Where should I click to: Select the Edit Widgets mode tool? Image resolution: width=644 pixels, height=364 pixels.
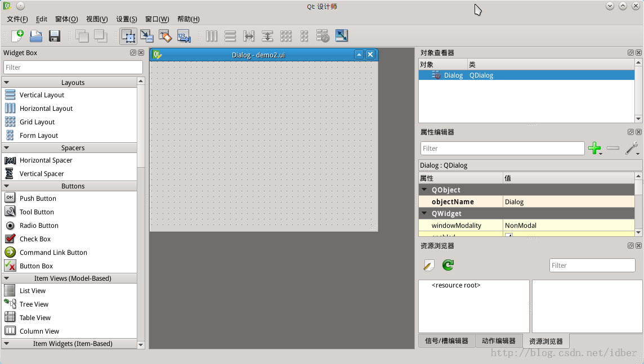pos(128,36)
